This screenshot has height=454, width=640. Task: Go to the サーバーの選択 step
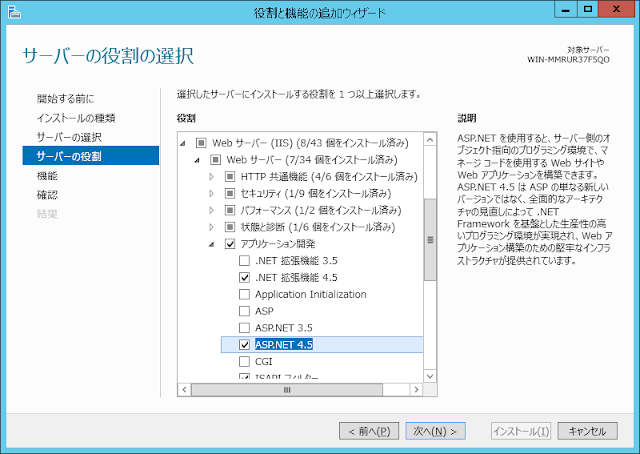69,137
